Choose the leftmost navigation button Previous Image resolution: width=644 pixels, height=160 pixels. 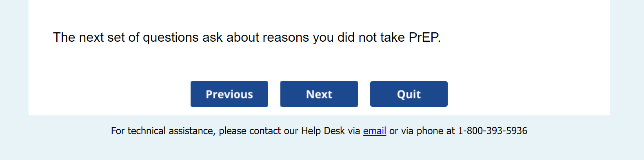point(229,94)
